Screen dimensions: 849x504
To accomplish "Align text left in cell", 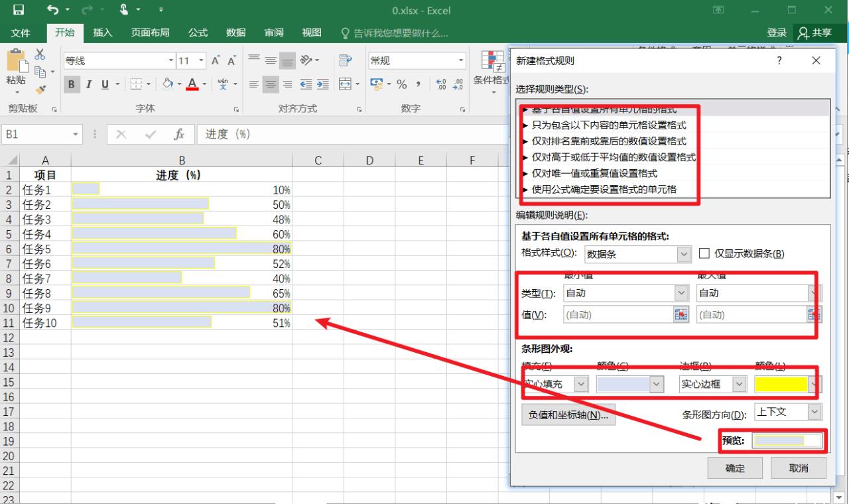I will [253, 84].
